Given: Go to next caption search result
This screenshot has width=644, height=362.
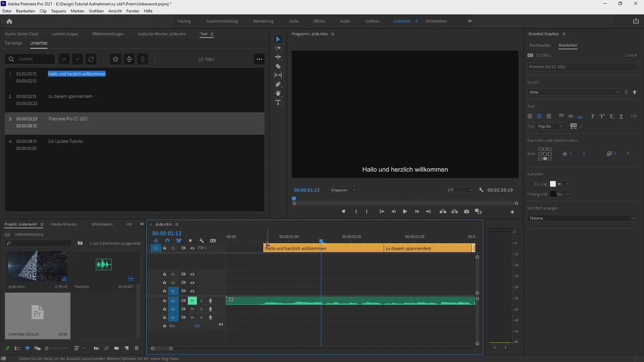Looking at the screenshot, I should pos(77,59).
